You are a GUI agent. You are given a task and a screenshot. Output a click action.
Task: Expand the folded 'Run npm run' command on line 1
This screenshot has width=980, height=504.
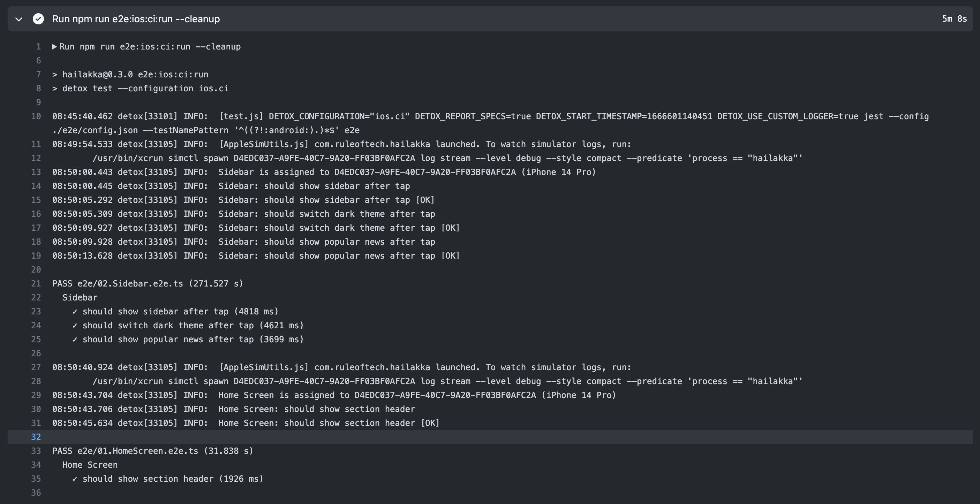[x=55, y=46]
